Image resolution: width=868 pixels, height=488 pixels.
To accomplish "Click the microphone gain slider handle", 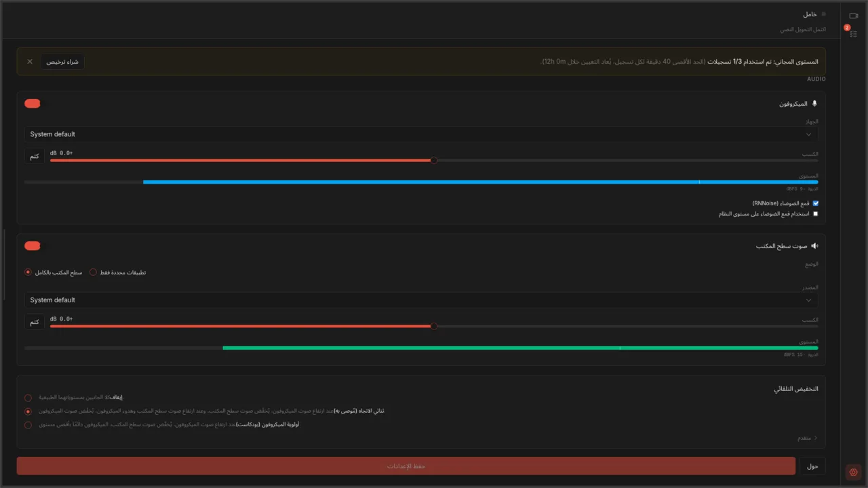I will tap(434, 161).
